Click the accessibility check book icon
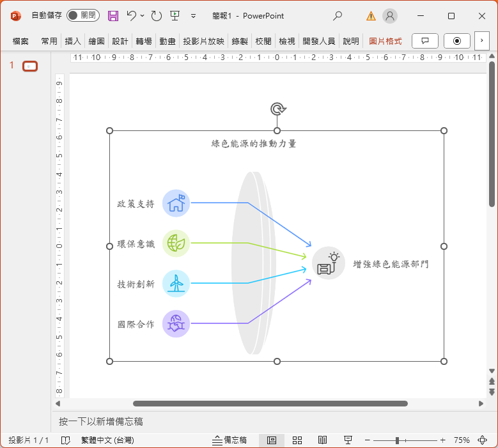Screen dimensions: 498x448 [x=65, y=440]
